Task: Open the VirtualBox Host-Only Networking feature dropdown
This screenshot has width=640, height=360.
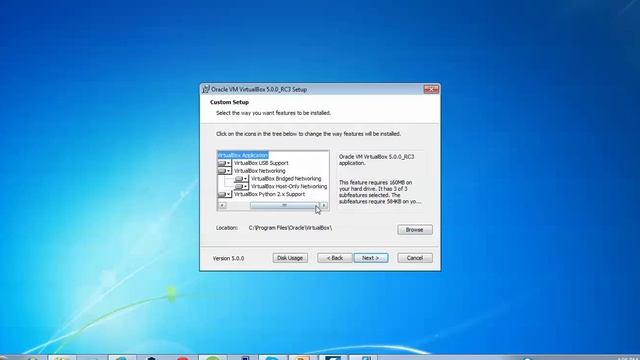Action: (x=241, y=186)
